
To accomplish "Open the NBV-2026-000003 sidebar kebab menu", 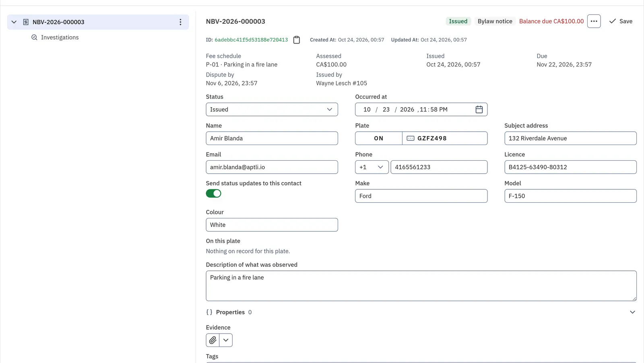I will pyautogui.click(x=180, y=22).
